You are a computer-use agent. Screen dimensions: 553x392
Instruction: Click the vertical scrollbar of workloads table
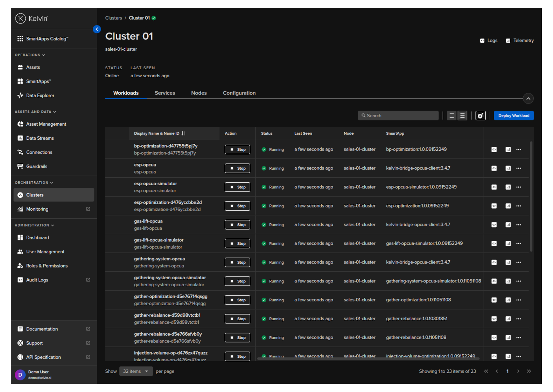point(531,196)
